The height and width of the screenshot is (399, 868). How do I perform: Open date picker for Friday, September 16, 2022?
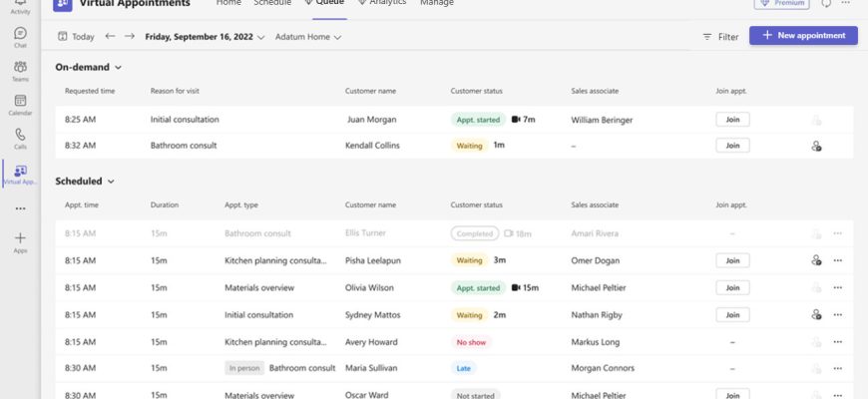(x=205, y=37)
